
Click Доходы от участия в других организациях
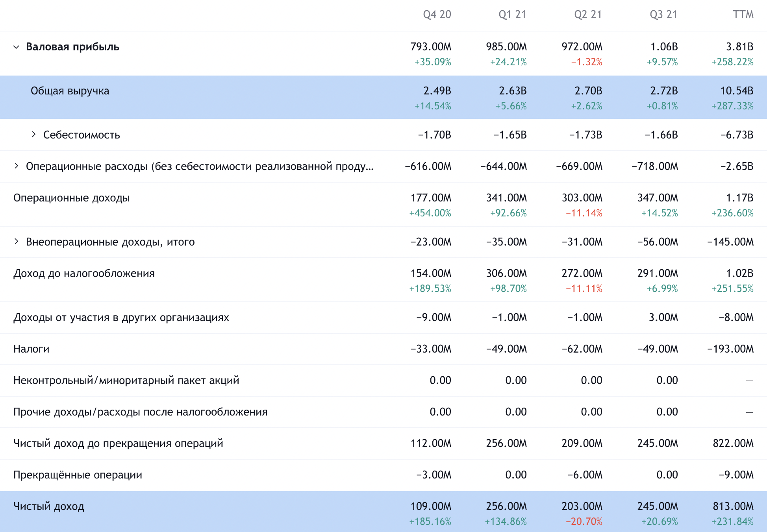(x=121, y=318)
